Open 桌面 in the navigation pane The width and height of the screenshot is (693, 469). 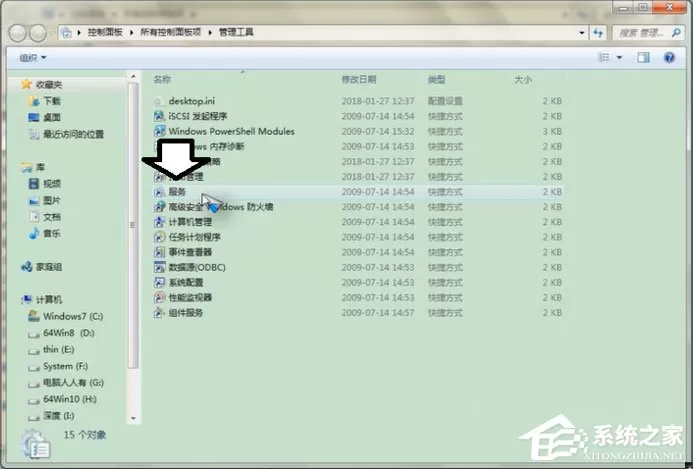coord(52,118)
